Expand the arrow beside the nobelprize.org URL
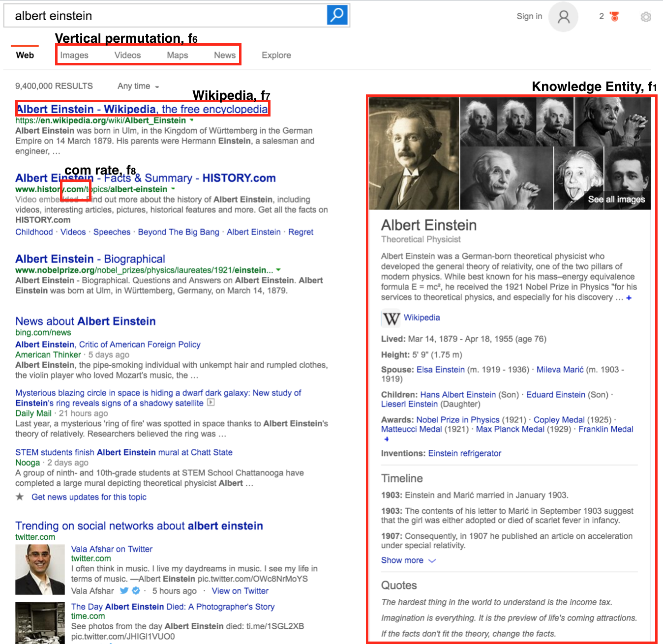Image resolution: width=663 pixels, height=644 pixels. point(278,270)
